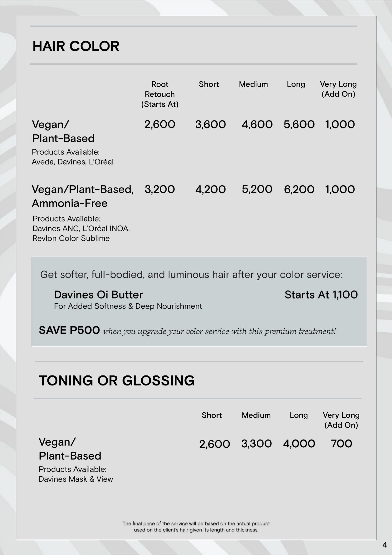Click the 4,600 medium hair color price
Viewport: 392px width, 555px height.
point(257,124)
